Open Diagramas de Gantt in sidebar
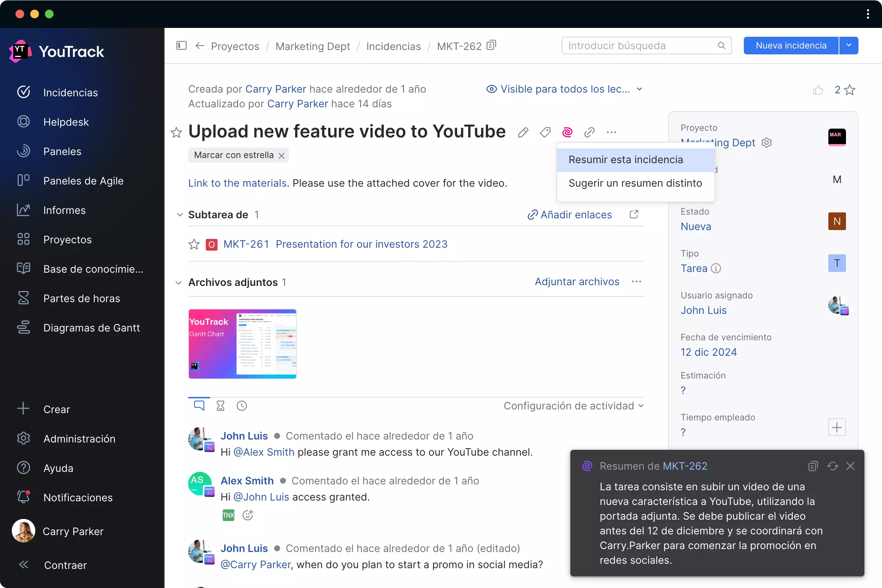Image resolution: width=882 pixels, height=588 pixels. (92, 327)
